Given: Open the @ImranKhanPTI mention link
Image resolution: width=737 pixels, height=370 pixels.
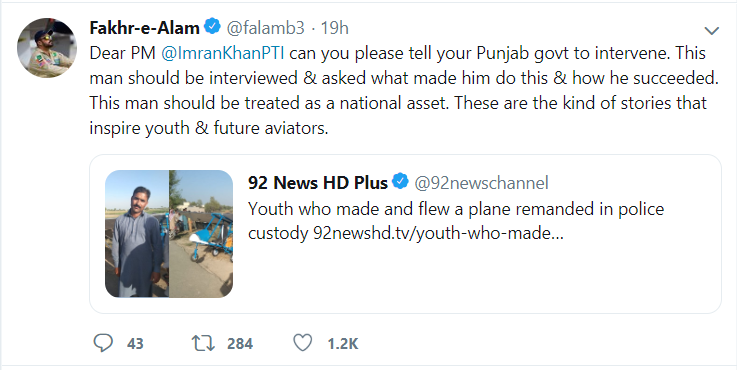Looking at the screenshot, I should [223, 53].
